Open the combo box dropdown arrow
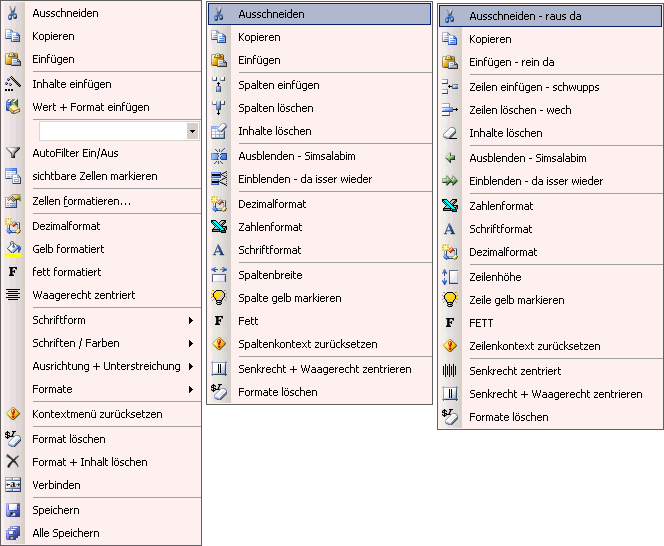This screenshot has width=664, height=546. tap(192, 131)
